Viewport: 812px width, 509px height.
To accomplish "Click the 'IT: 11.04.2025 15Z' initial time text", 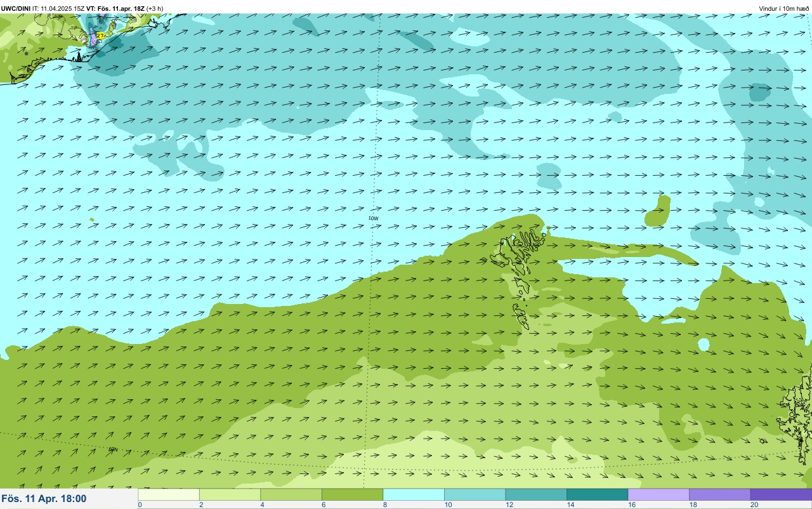I will tap(58, 8).
